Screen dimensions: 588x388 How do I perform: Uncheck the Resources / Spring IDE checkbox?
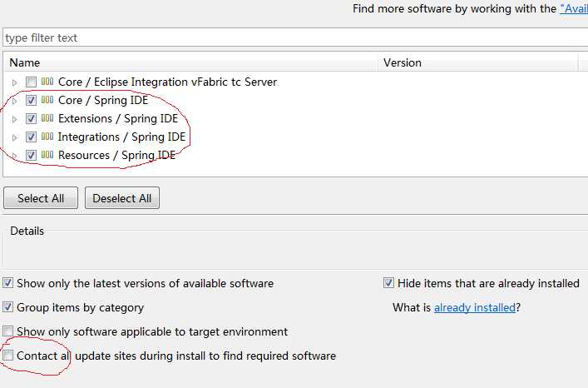click(x=31, y=155)
